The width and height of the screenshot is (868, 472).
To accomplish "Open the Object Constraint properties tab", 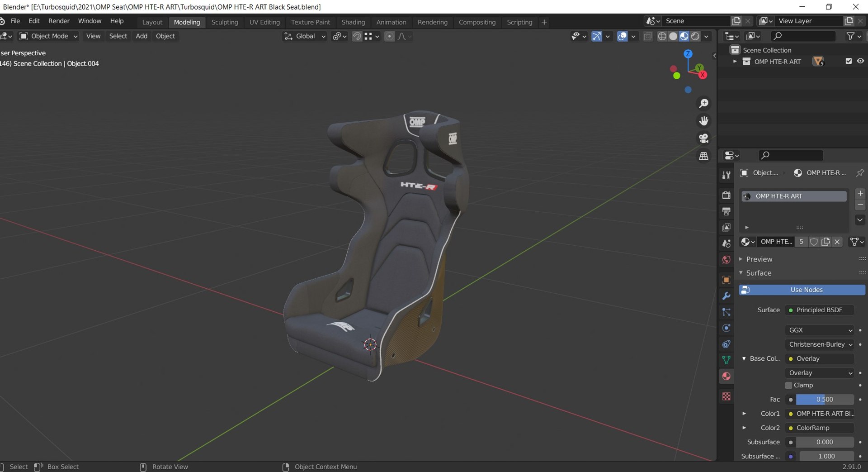I will (726, 344).
